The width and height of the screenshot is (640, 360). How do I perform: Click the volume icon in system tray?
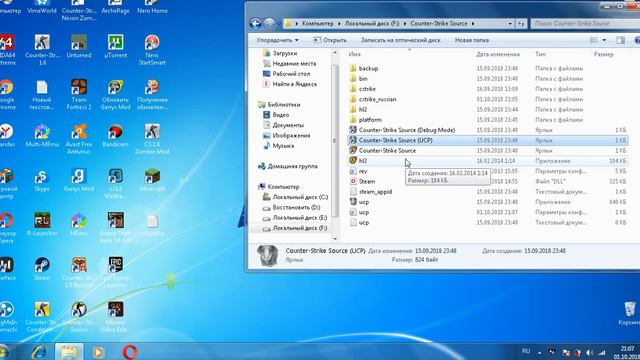coord(589,352)
